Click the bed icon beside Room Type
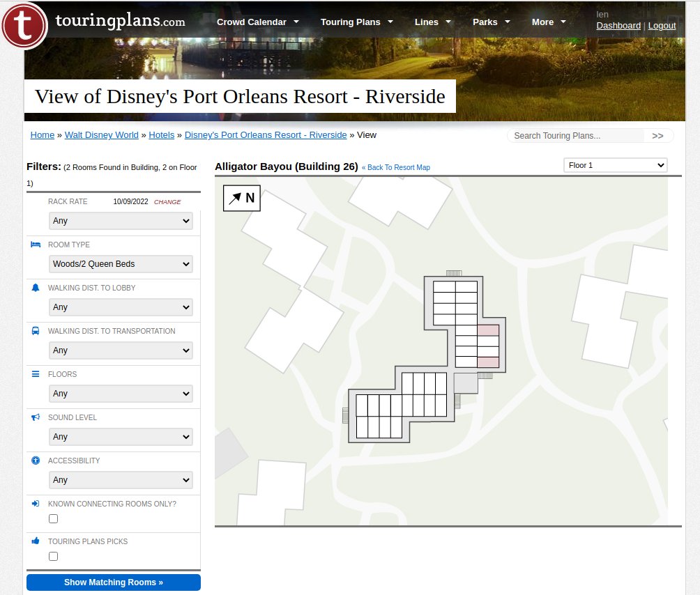Viewport: 700px width, 595px height. point(36,245)
